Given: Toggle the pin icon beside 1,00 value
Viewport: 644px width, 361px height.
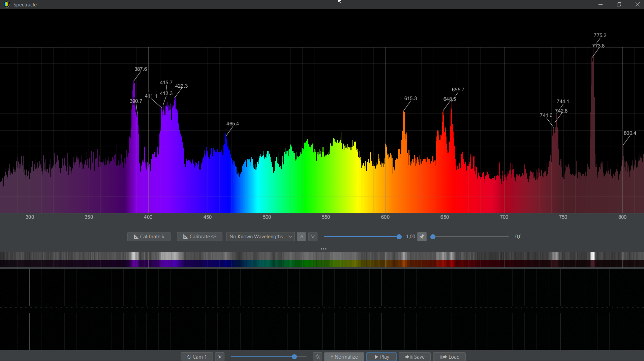Looking at the screenshot, I should [422, 237].
